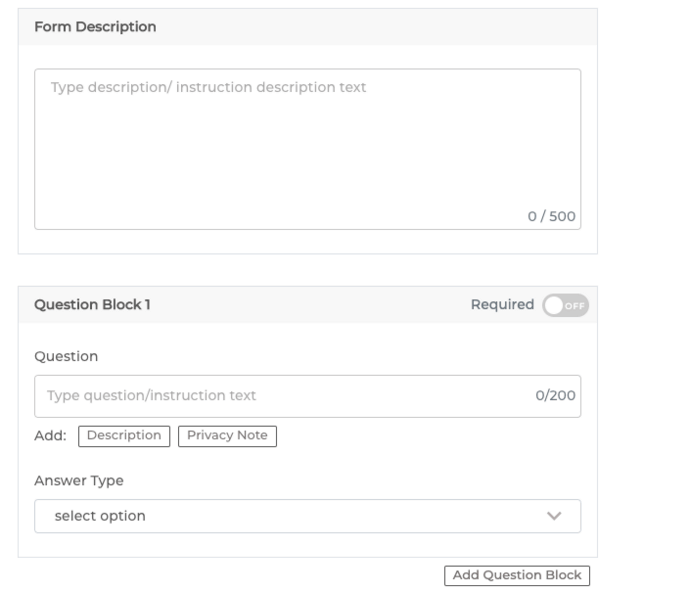690x593 pixels.
Task: Click the 0 / 500 character counter
Action: click(551, 216)
